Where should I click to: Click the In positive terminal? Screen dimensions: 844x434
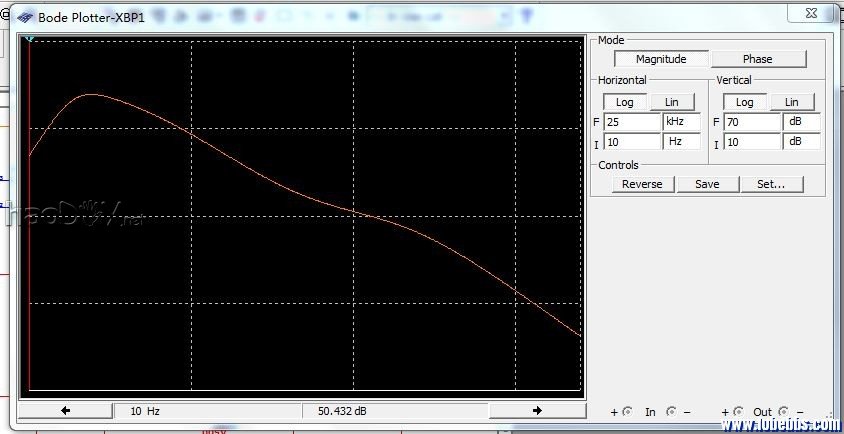tap(627, 411)
